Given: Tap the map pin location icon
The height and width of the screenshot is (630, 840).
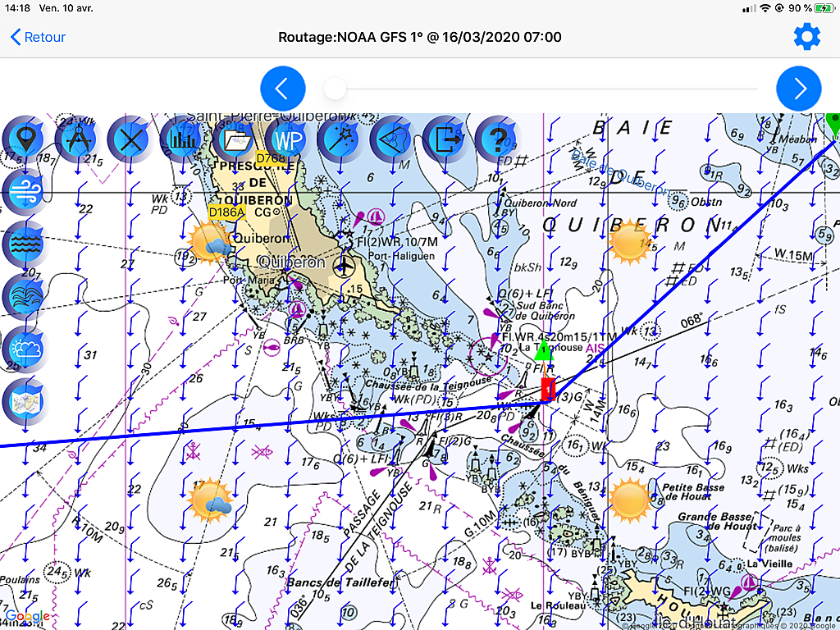Looking at the screenshot, I should click(x=25, y=139).
